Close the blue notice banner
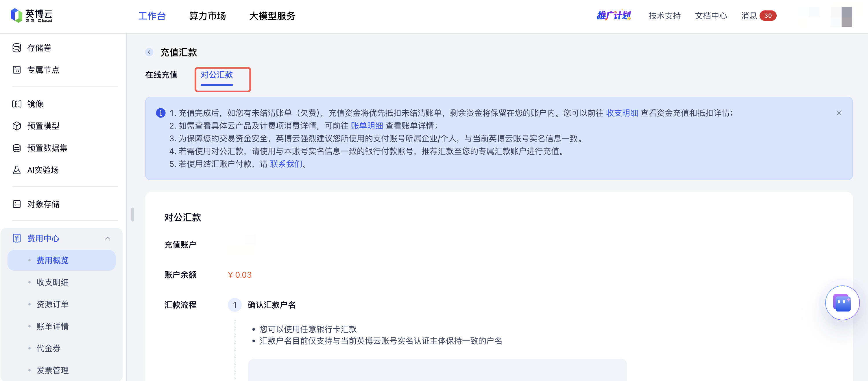Screen dimensions: 868x381 [839, 113]
